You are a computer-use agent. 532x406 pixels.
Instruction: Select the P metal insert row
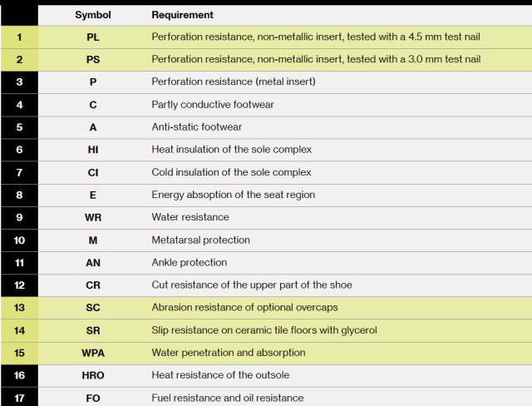266,82
